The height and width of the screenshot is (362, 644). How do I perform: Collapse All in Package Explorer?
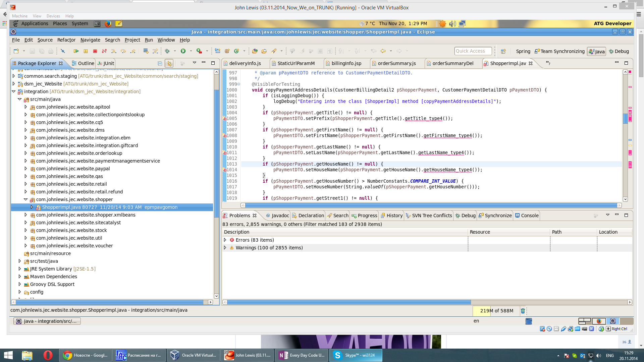(160, 63)
